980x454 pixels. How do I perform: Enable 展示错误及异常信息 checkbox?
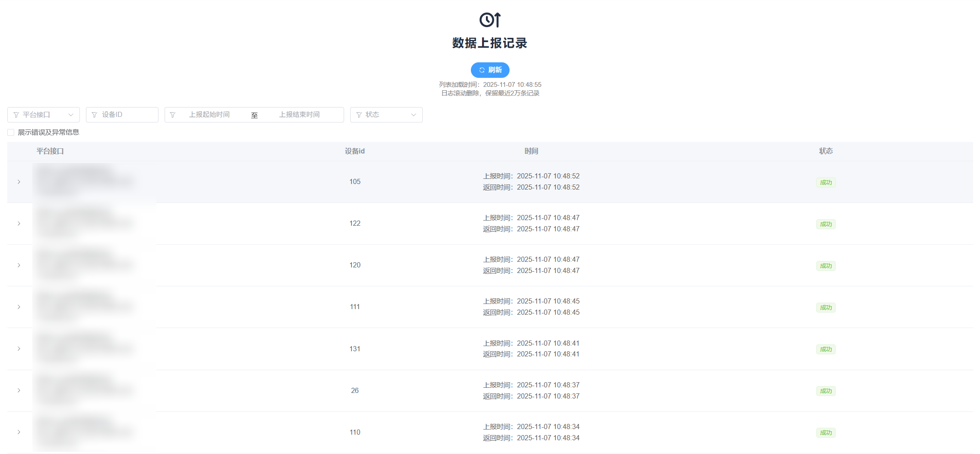point(11,132)
